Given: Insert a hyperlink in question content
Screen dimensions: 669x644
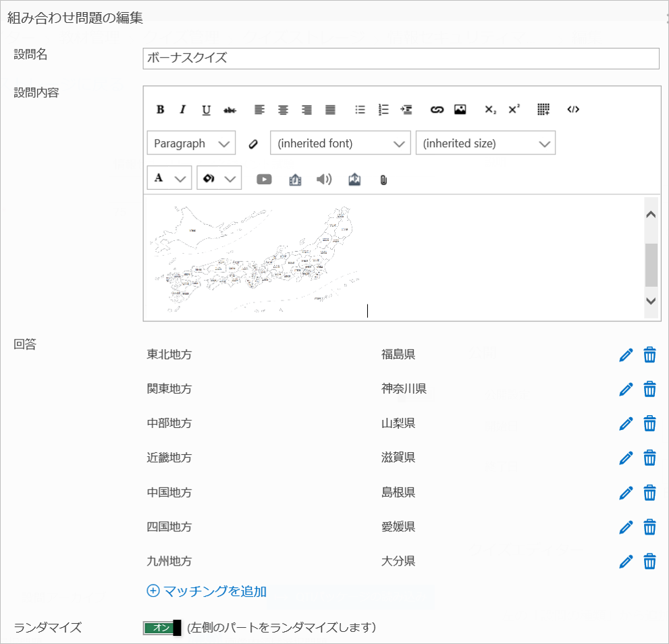Looking at the screenshot, I should tap(437, 110).
